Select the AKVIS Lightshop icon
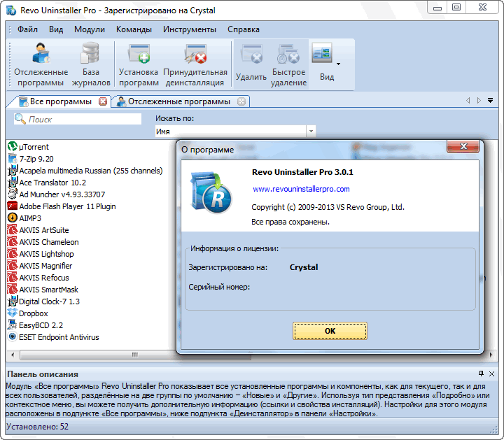This screenshot has width=504, height=440. (x=12, y=253)
